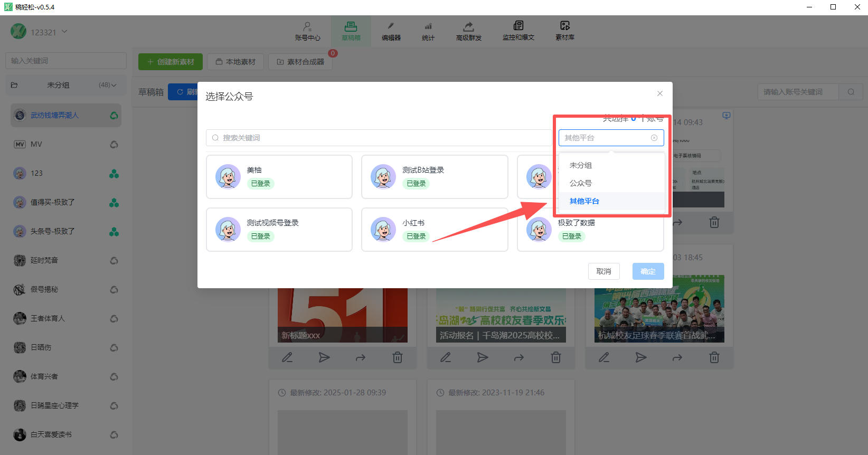Close the 选择公众号 dialog
The image size is (868, 455).
[x=659, y=93]
